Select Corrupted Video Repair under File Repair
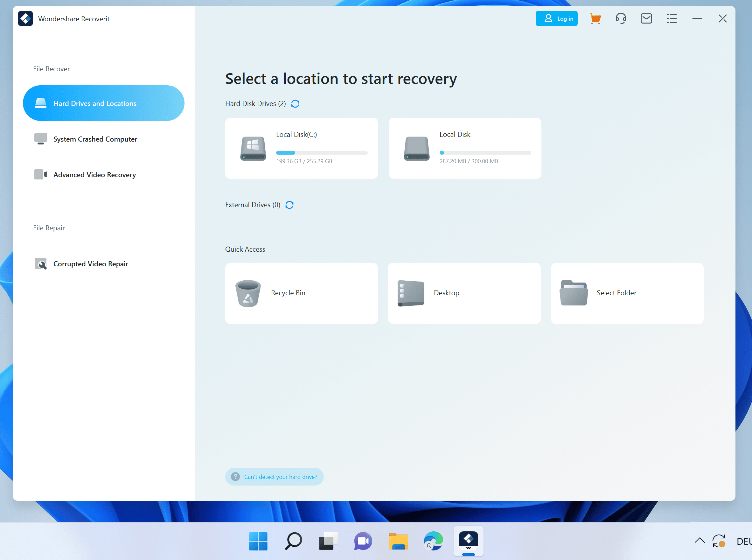Viewport: 752px width, 560px height. click(x=90, y=264)
